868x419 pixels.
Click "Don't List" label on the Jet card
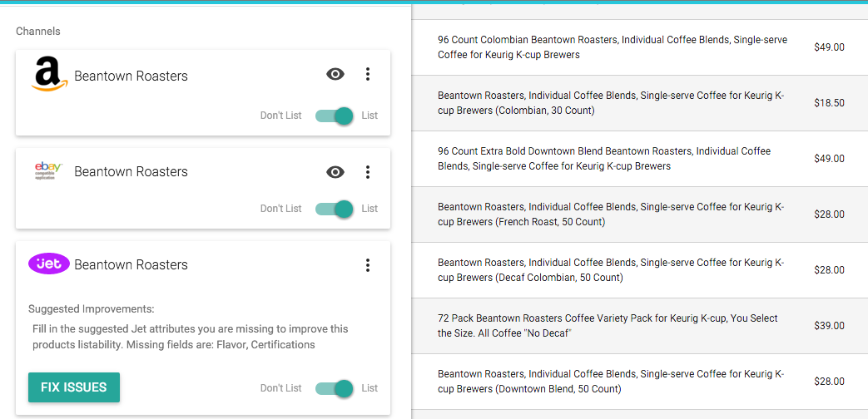click(280, 388)
